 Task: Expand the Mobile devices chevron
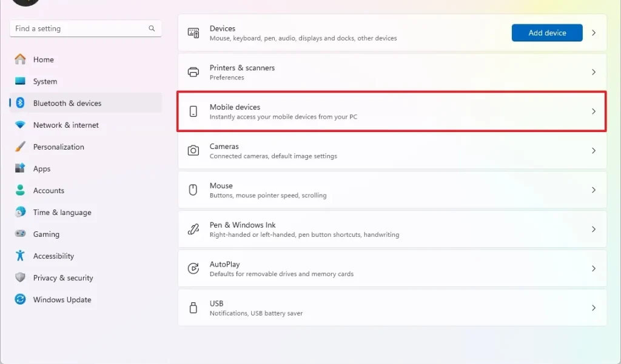tap(594, 111)
